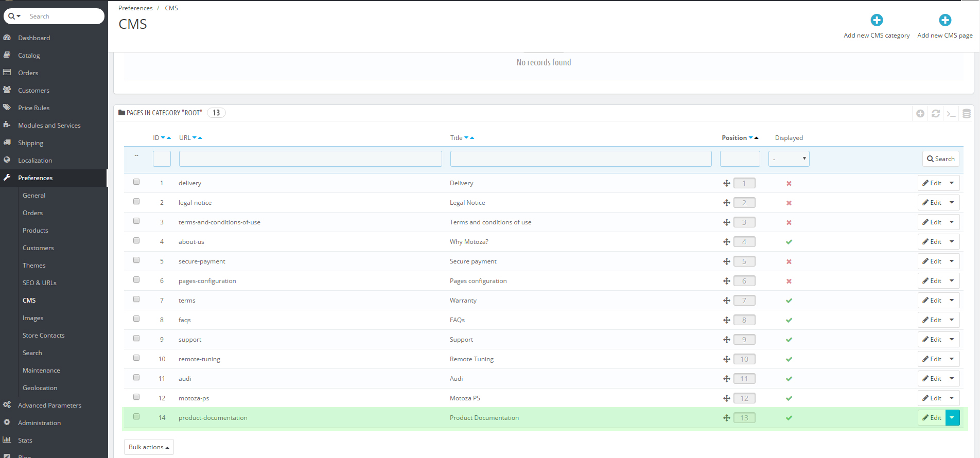The height and width of the screenshot is (458, 980).
Task: Click the Title filter input field
Action: click(581, 159)
